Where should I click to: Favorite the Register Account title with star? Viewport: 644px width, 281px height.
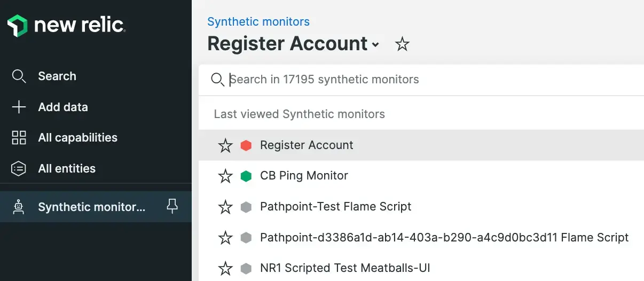point(402,44)
